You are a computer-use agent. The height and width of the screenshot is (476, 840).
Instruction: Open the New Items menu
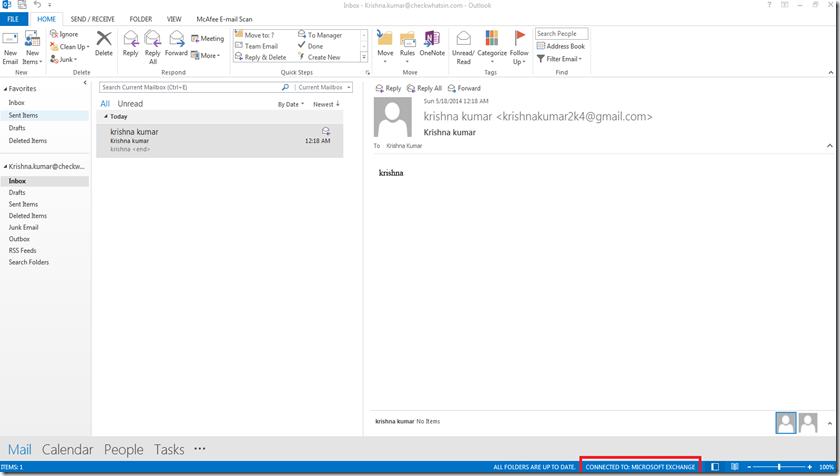click(x=32, y=48)
